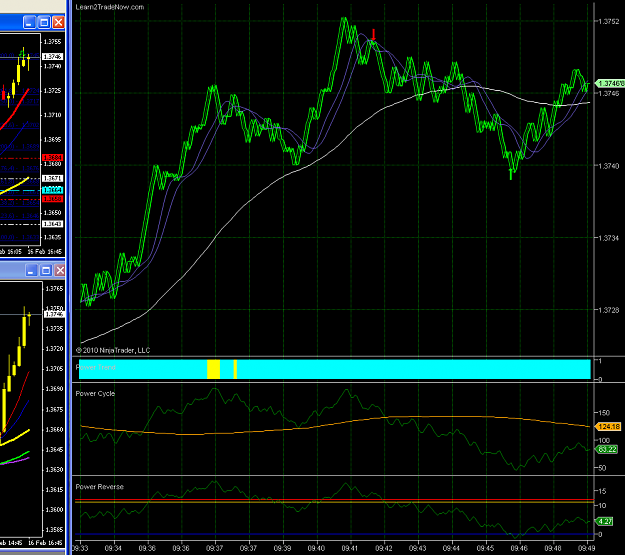Click the 15 level on Power Reverse axis
The height and width of the screenshot is (555, 625).
coord(602,491)
